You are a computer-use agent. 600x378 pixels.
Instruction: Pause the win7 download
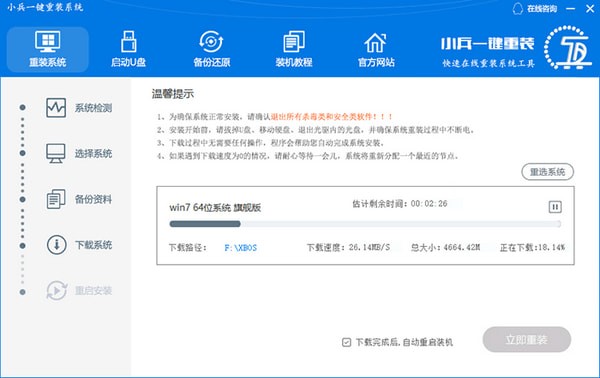coord(555,207)
